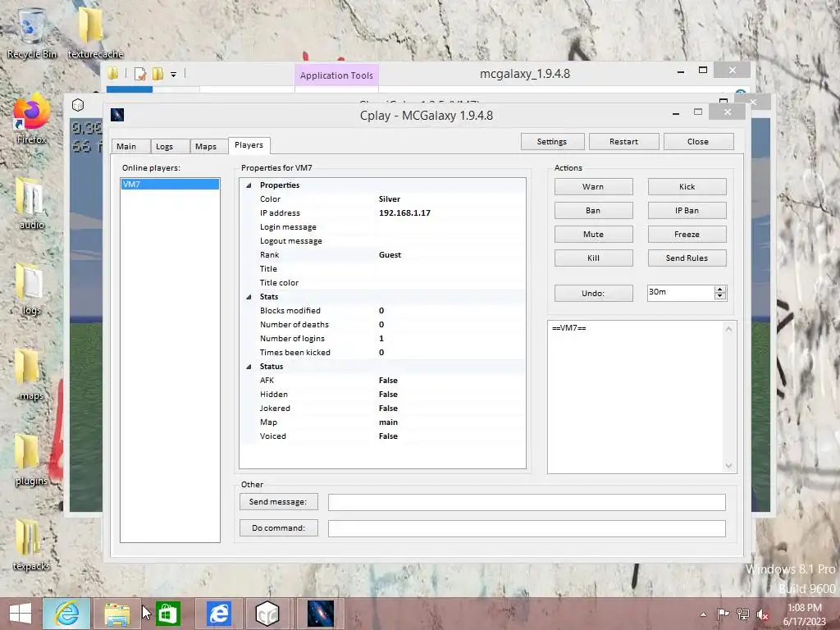Open Application Tools ribbon tab in explorer
The height and width of the screenshot is (630, 840).
[336, 75]
